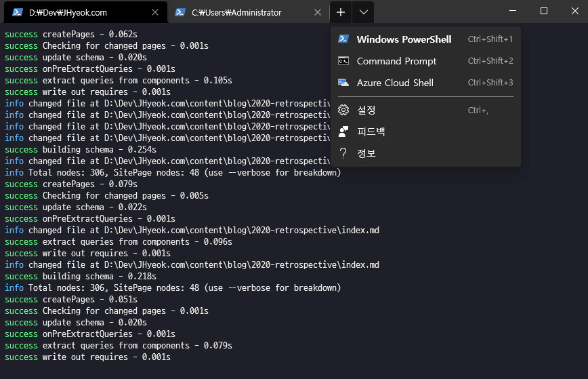Screen dimensions: 588x379
Task: Click the settings gear icon in the menu
Action: tap(343, 110)
